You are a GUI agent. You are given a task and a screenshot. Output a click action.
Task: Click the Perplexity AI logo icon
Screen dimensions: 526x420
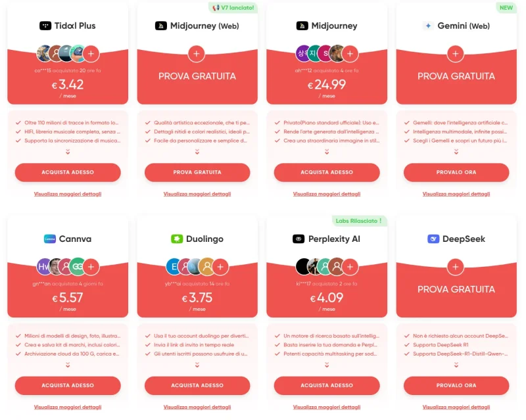[298, 239]
